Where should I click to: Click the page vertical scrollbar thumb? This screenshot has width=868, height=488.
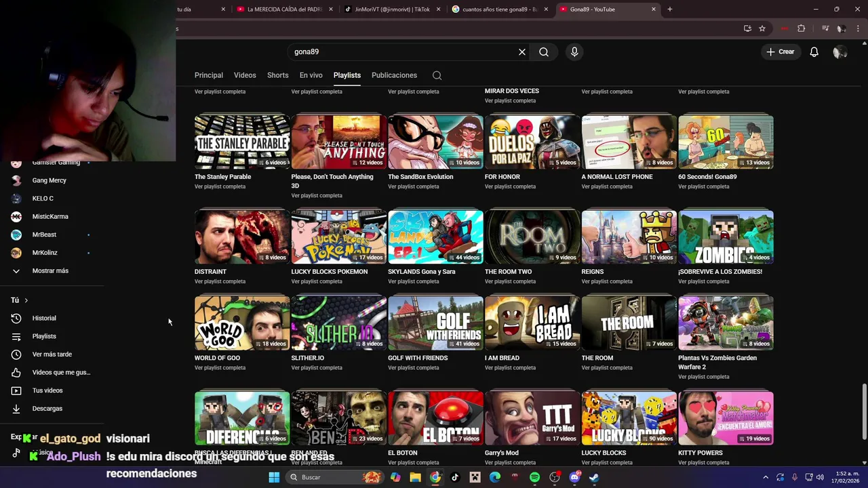pos(864,412)
